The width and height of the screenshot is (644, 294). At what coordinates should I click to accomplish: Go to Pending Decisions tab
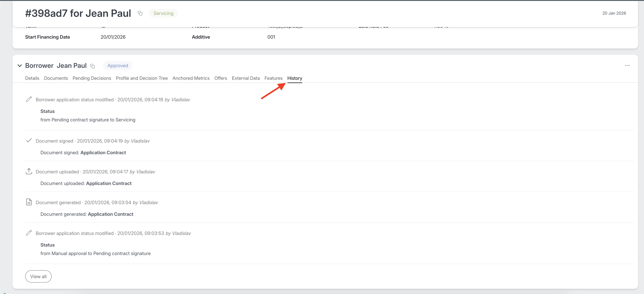[92, 78]
